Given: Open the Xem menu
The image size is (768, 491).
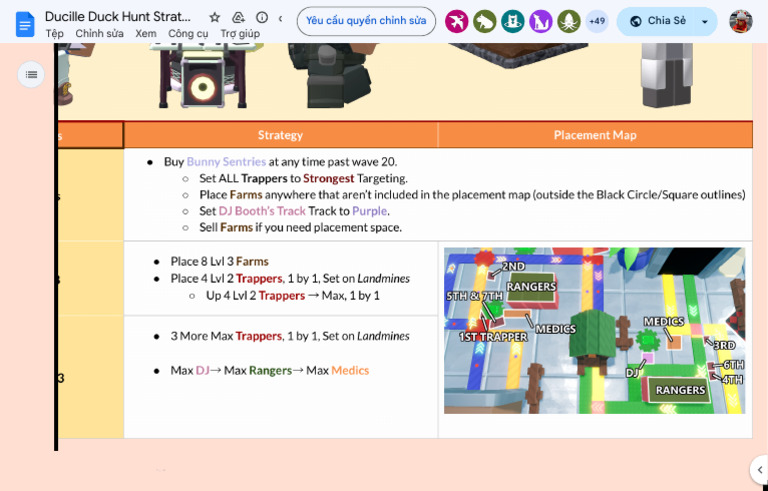Looking at the screenshot, I should [x=146, y=33].
